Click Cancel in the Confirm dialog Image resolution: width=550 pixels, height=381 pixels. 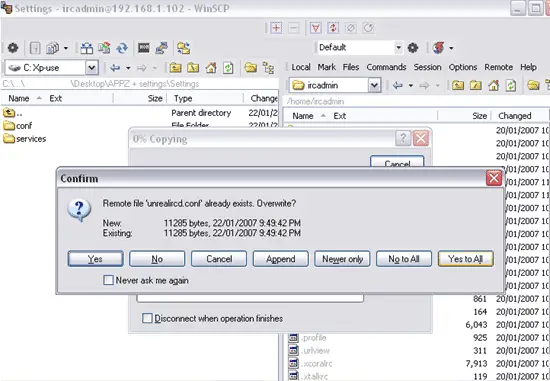point(219,259)
